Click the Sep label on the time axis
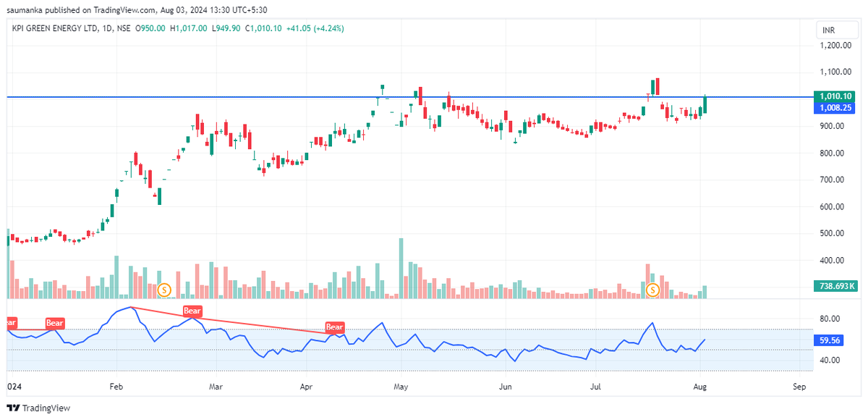Image resolution: width=868 pixels, height=420 pixels. click(799, 387)
